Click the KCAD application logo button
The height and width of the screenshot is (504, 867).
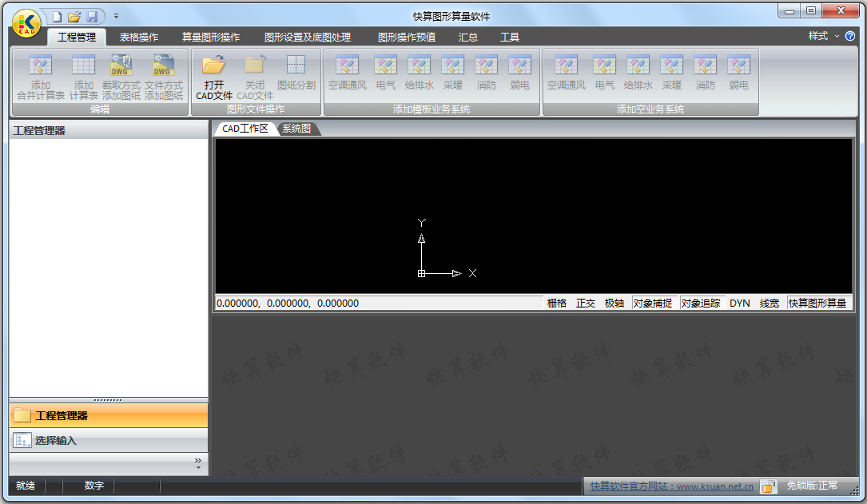tap(26, 25)
